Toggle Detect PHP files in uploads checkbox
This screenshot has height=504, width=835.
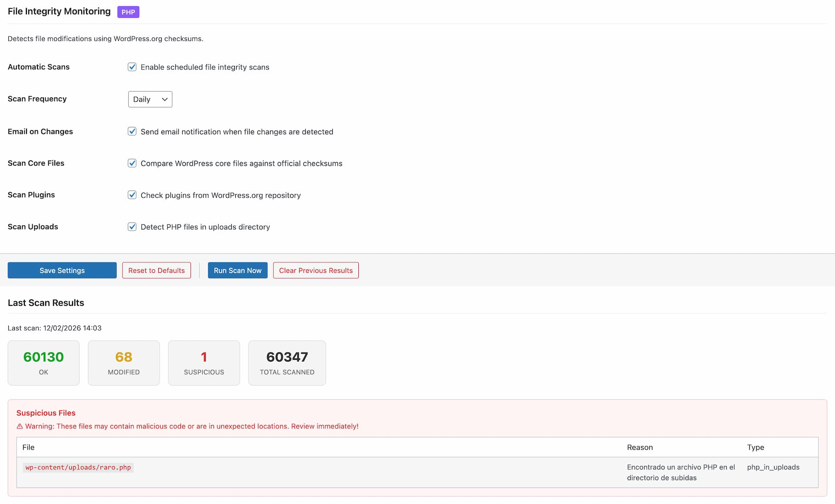pos(132,227)
